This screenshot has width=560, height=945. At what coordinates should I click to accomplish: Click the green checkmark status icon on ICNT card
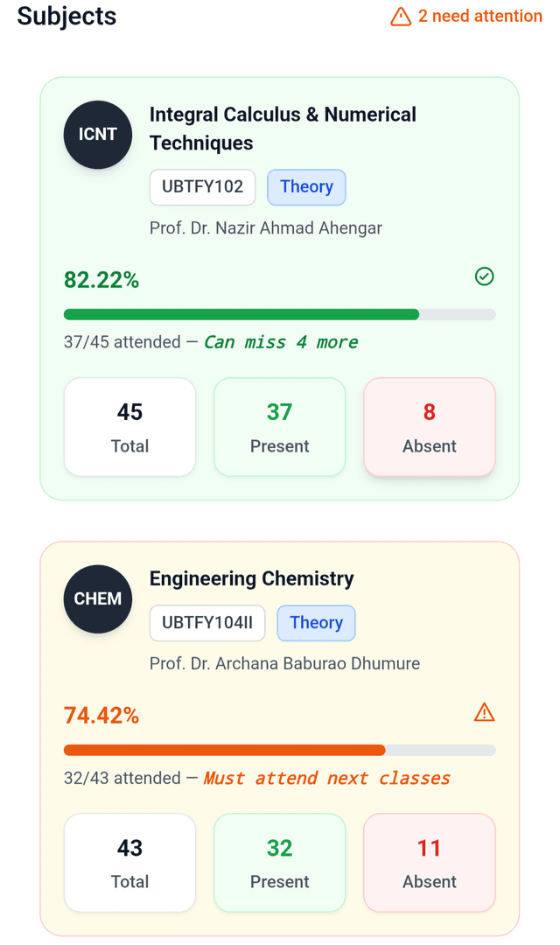coord(484,276)
